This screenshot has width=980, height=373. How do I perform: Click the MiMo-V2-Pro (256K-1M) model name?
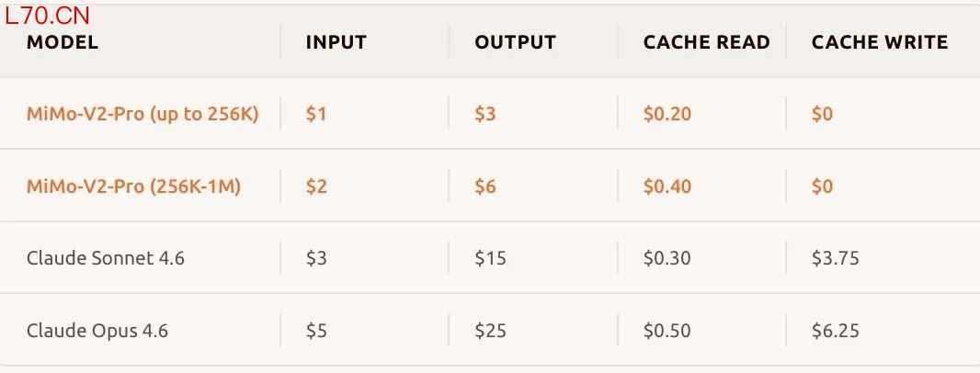pos(133,186)
